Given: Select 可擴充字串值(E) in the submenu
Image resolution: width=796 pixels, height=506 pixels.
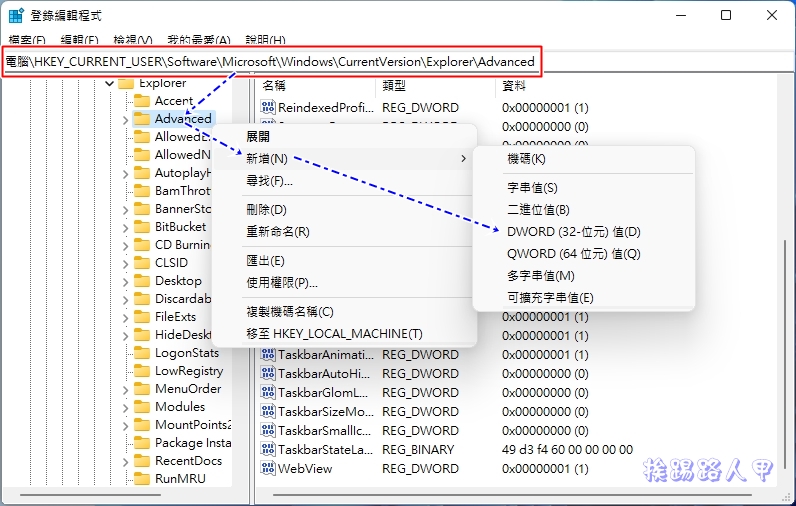Looking at the screenshot, I should (584, 297).
